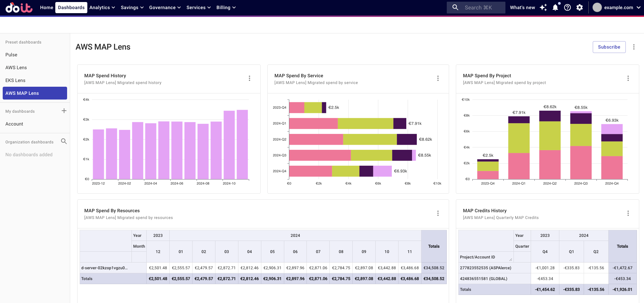Add a new dashboard with plus icon

pyautogui.click(x=64, y=111)
